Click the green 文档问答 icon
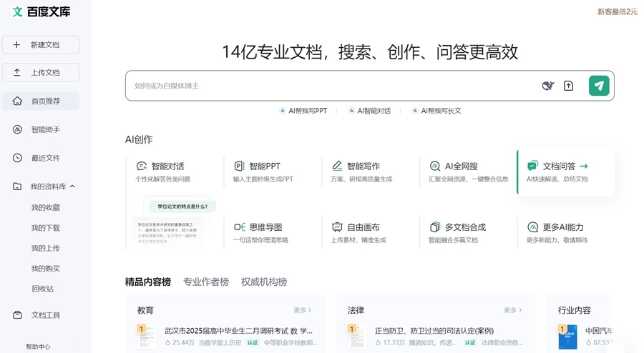Image resolution: width=644 pixels, height=353 pixels. coord(532,166)
